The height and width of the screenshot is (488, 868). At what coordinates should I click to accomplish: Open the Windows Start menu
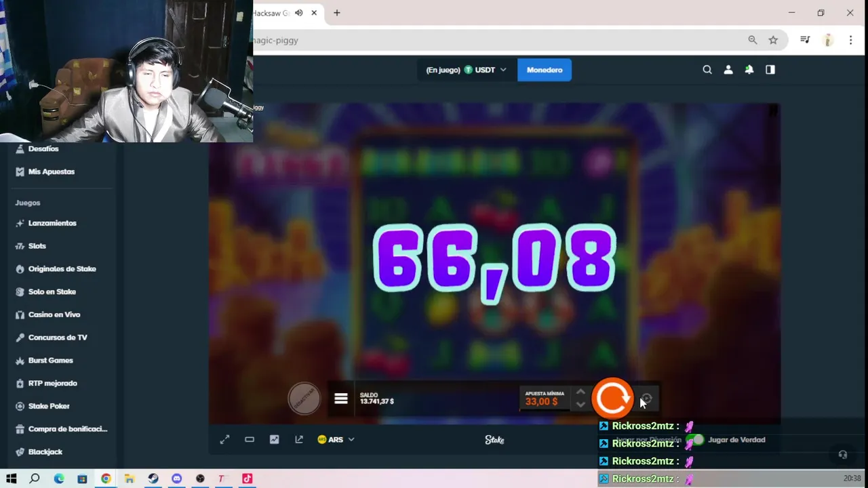pos(11,479)
